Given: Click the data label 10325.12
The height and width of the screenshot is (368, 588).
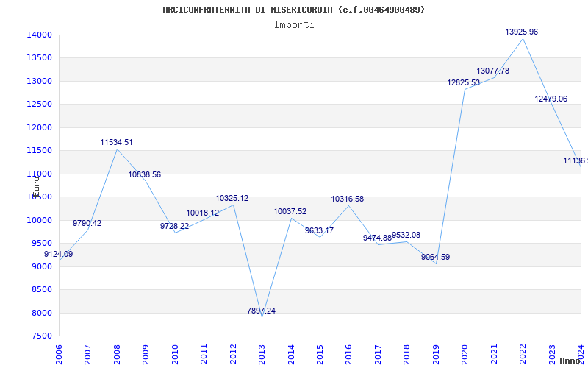Looking at the screenshot, I should coord(232,198).
